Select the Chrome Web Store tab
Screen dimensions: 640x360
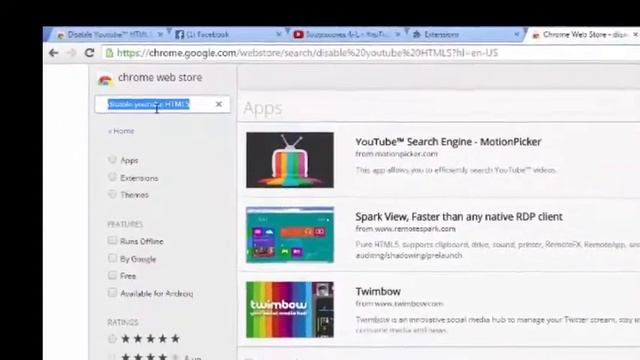click(584, 35)
